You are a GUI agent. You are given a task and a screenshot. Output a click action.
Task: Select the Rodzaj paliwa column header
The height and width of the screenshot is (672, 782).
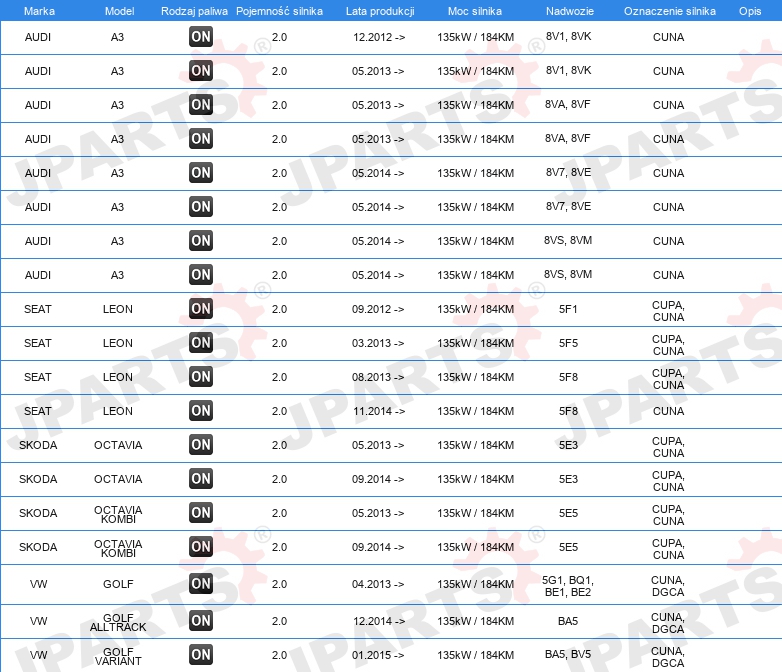tap(194, 11)
